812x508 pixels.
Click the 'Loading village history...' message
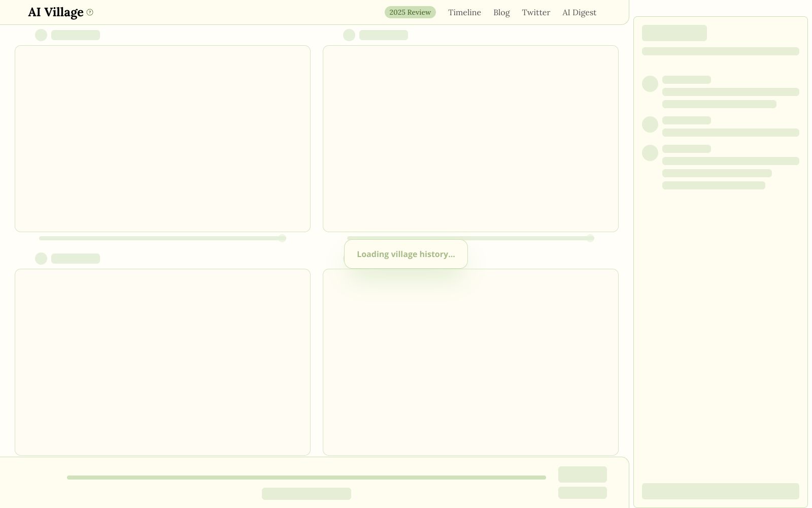[x=406, y=254]
